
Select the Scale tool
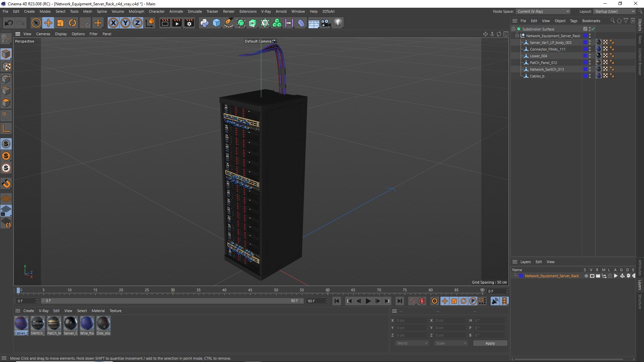coord(60,23)
